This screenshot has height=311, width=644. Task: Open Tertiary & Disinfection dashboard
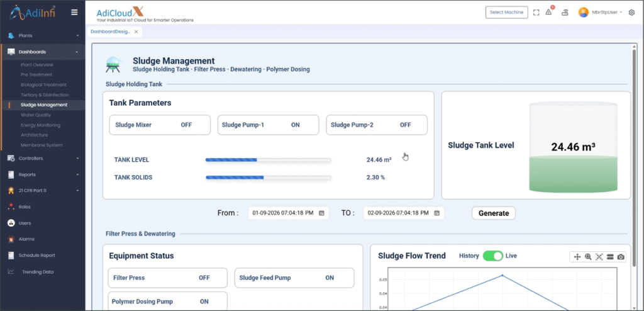(45, 95)
